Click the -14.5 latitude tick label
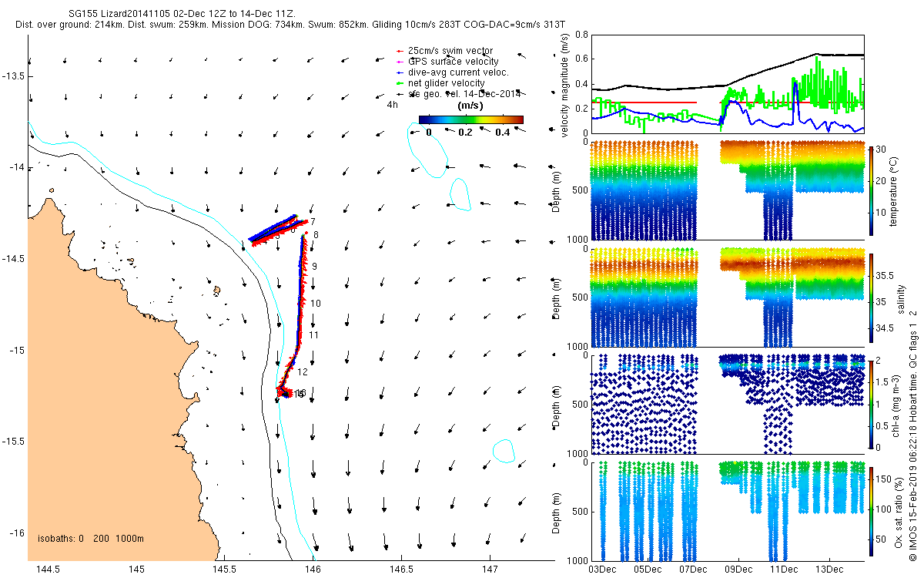 (13, 259)
